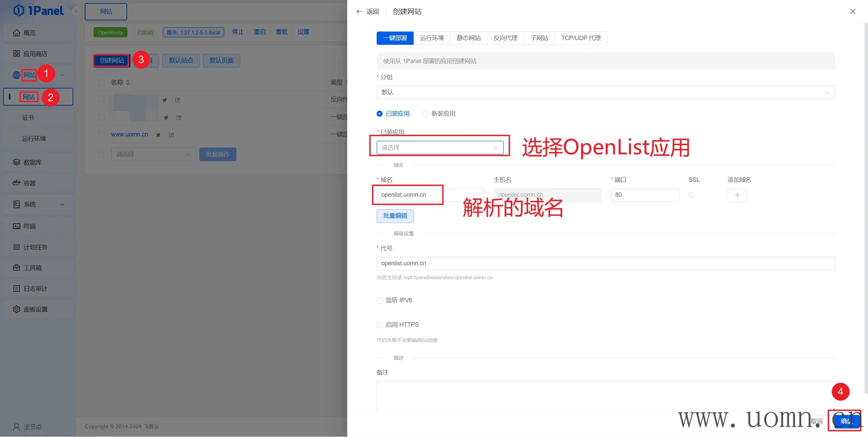The image size is (868, 437).
Task: Click the paper plane open icon beside www.uomn.cn
Action: tap(158, 135)
